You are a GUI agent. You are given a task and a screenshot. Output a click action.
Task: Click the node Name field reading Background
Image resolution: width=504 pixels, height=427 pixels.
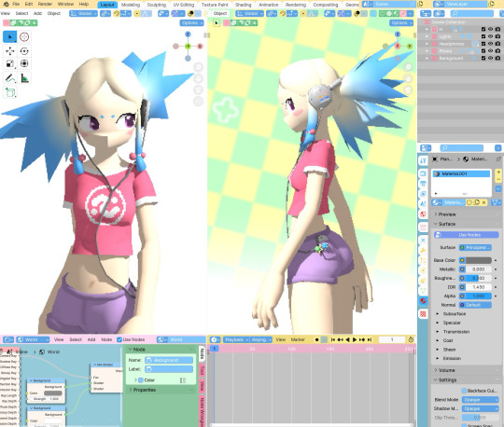[x=169, y=360]
